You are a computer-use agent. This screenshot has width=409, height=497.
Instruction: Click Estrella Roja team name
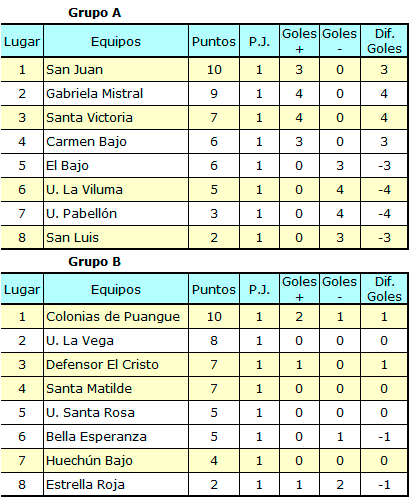85,485
